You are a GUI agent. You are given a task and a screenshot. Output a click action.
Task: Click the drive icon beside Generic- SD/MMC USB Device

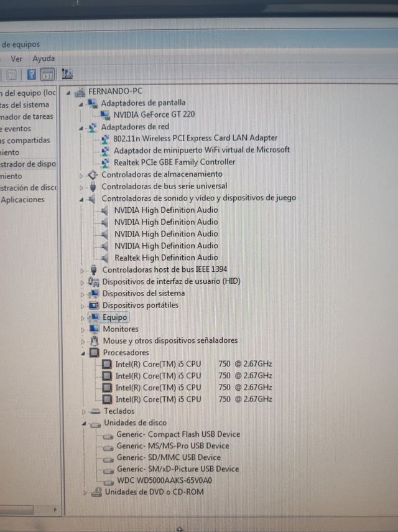tap(108, 459)
